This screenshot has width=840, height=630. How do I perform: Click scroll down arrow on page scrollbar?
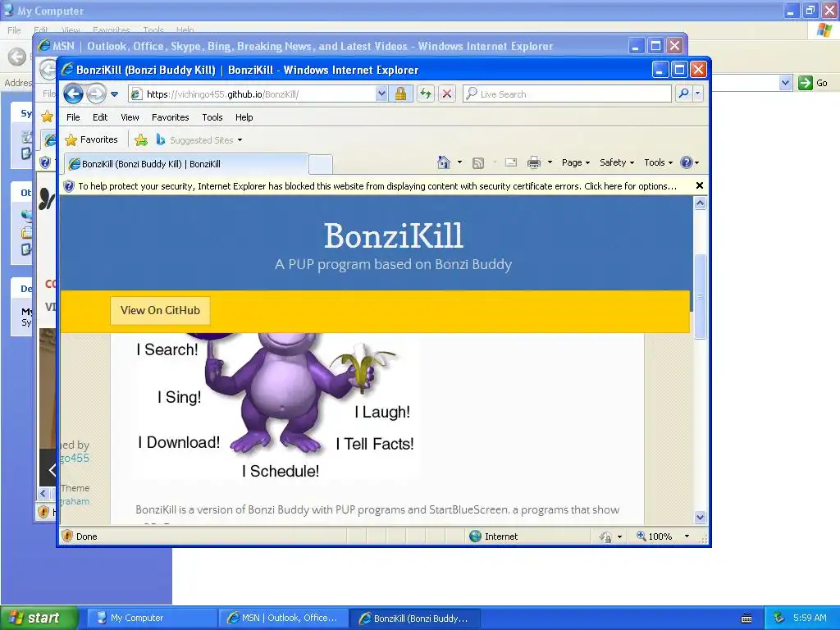click(700, 517)
